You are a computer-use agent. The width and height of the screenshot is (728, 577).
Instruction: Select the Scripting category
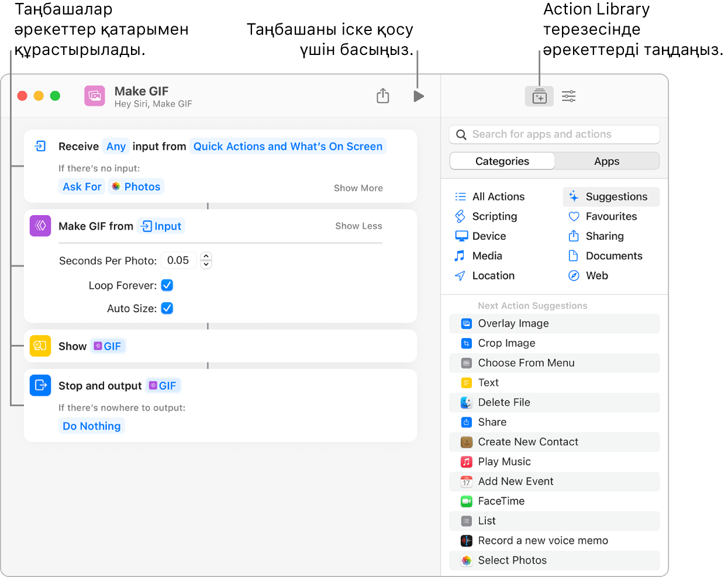(x=494, y=216)
